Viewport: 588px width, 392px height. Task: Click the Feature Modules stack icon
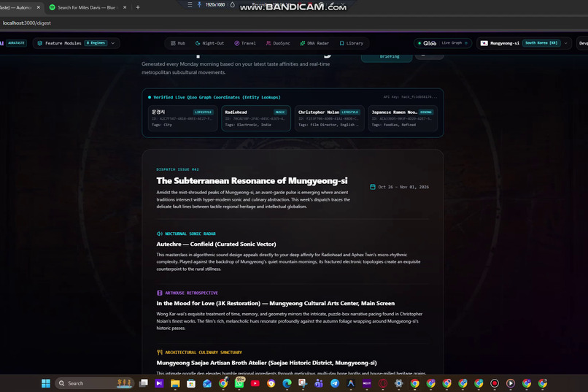click(39, 43)
